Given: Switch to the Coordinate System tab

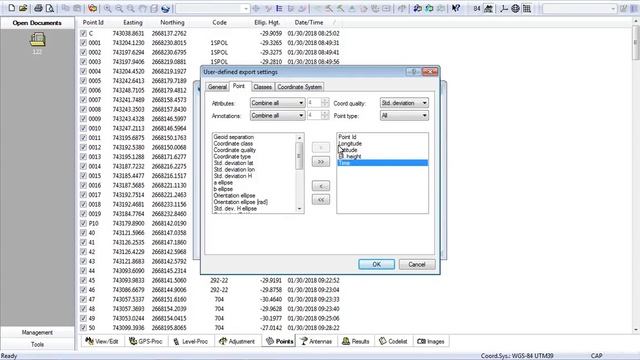Looking at the screenshot, I should coord(300,87).
